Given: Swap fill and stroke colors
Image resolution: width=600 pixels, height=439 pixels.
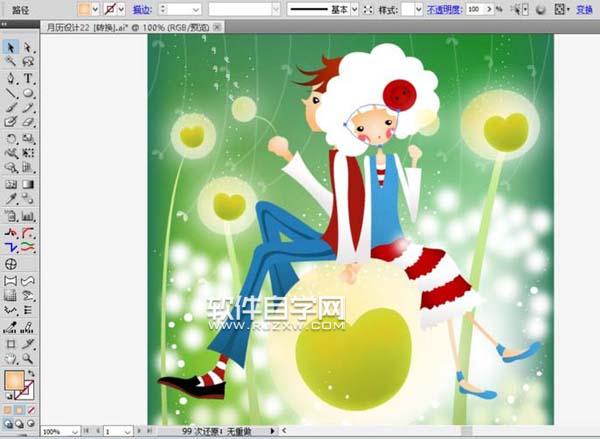Looking at the screenshot, I should 31,373.
